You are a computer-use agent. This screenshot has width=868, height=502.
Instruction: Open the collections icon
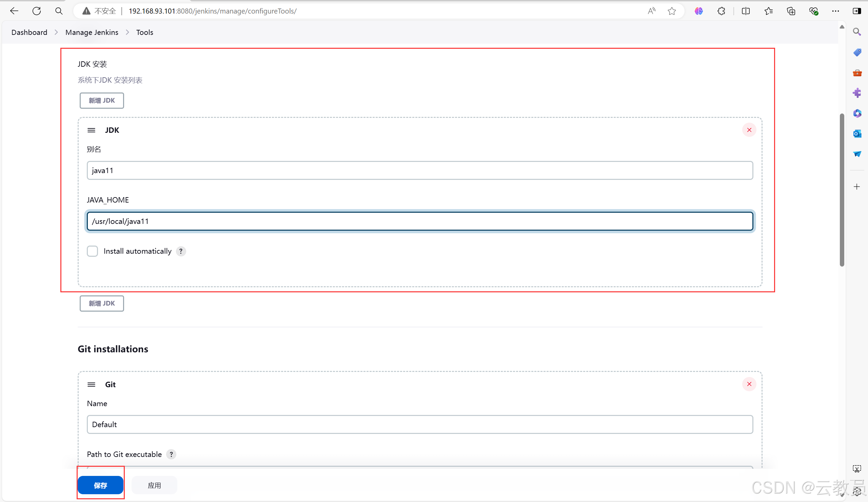(x=791, y=11)
